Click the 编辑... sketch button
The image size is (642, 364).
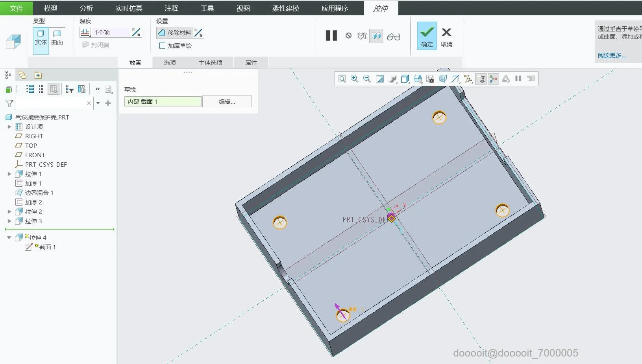[227, 101]
